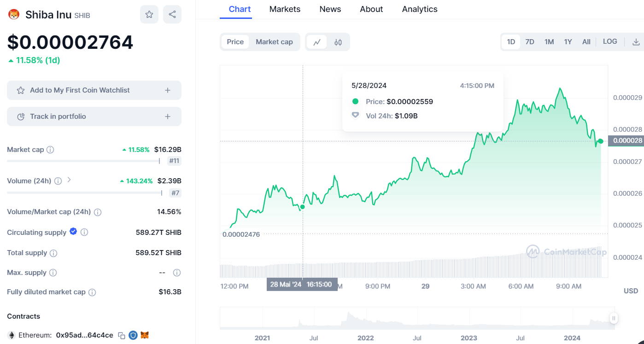Click the Volume (24h) info icon
644x344 pixels.
tap(58, 181)
